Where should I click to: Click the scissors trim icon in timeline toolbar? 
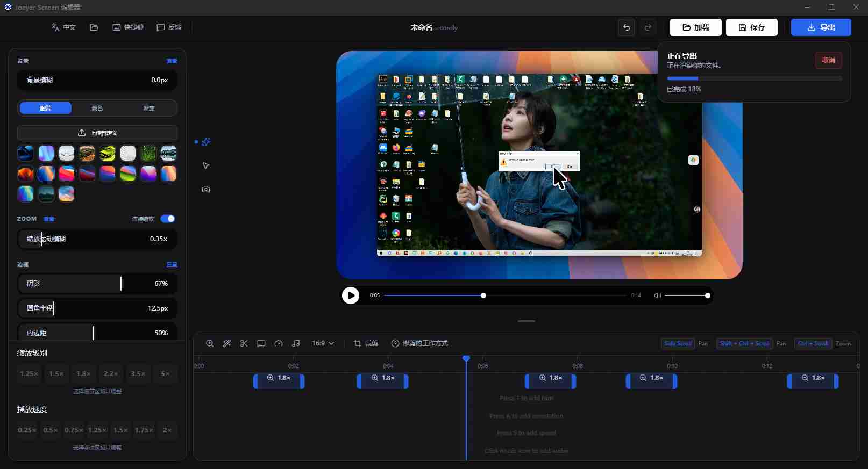click(244, 343)
